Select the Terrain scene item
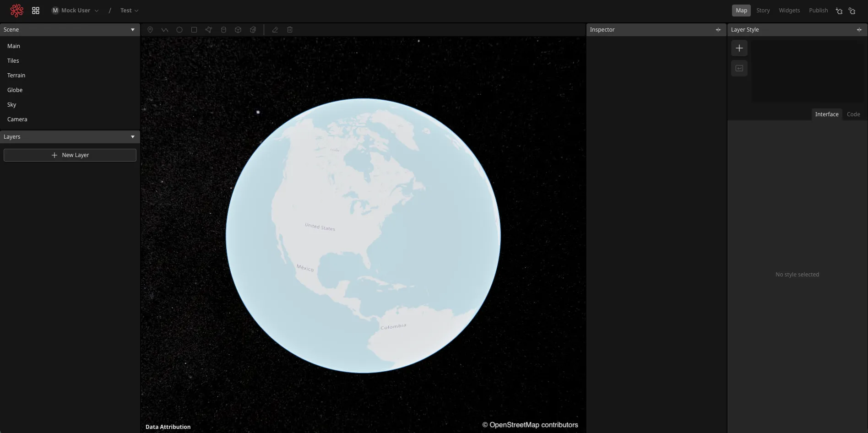 coord(70,76)
